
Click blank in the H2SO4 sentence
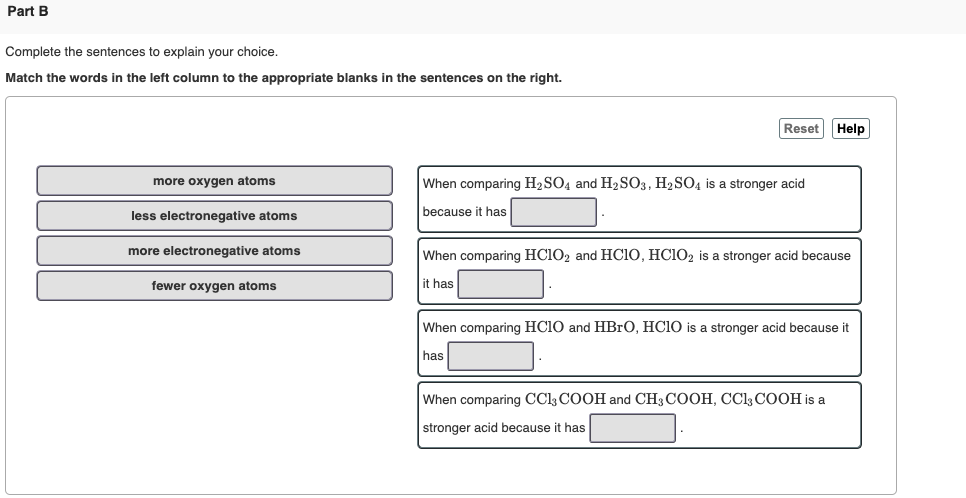pyautogui.click(x=554, y=212)
